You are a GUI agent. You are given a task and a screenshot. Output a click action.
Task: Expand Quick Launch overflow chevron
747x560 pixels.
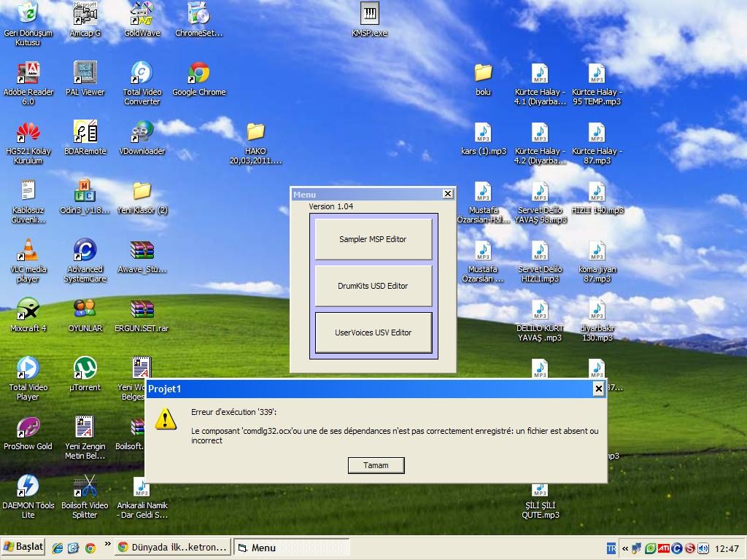pyautogui.click(x=108, y=544)
